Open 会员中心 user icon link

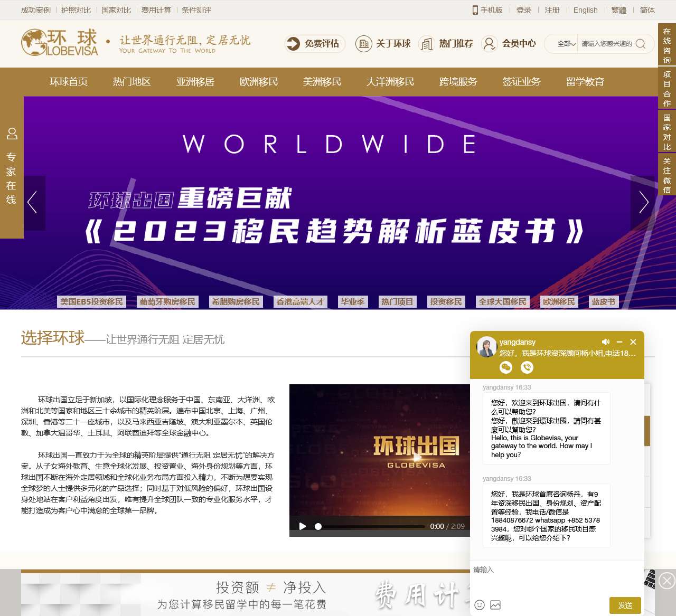(509, 43)
